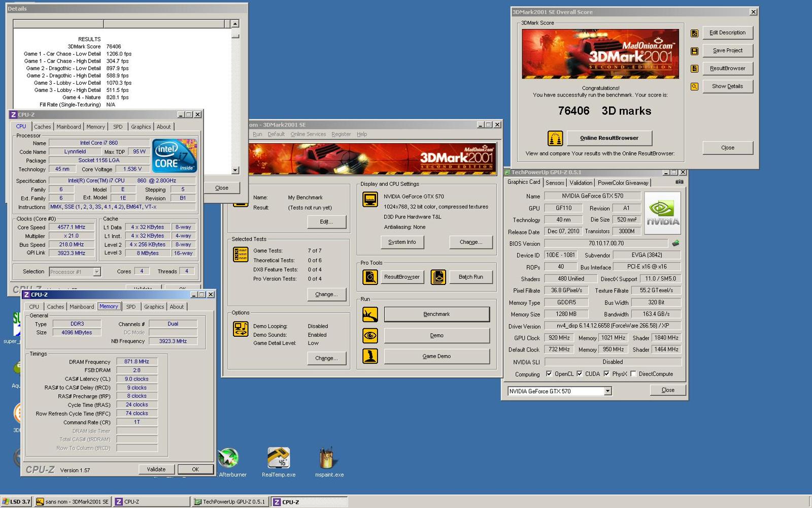
Task: Open the Run menu in 3DMark2001 SE
Action: tap(257, 134)
